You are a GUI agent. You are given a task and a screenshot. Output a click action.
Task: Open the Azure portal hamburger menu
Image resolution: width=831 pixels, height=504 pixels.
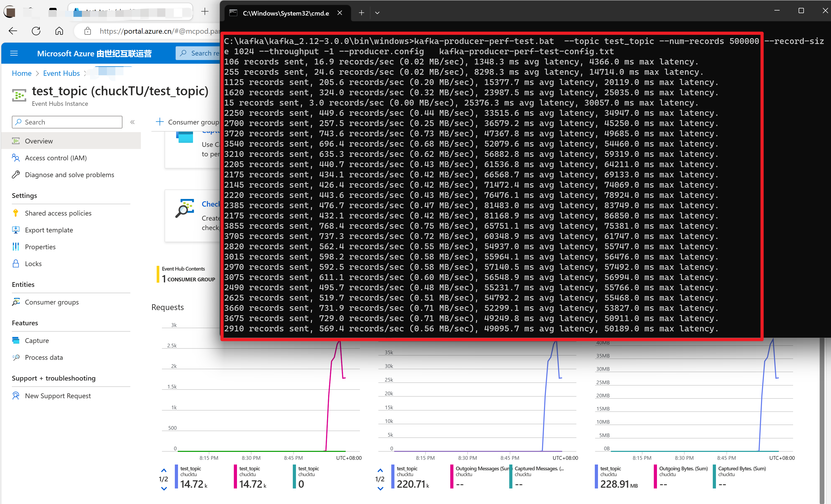(x=14, y=53)
